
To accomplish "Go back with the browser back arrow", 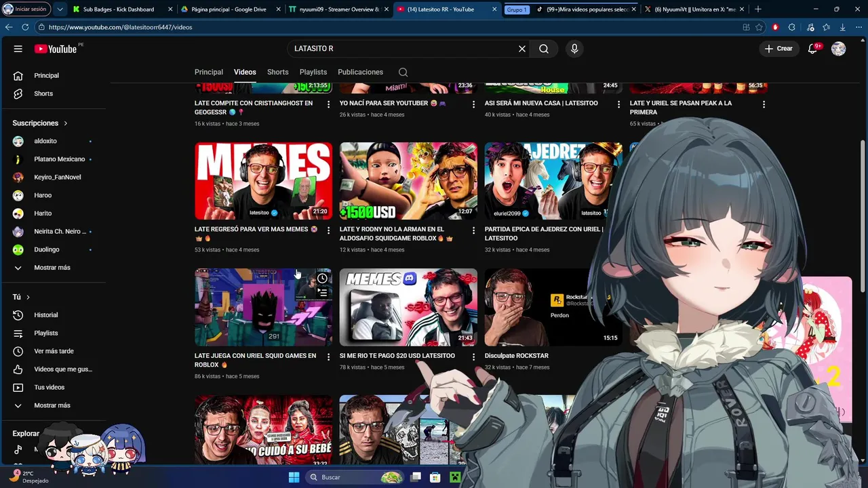I will 9,27.
